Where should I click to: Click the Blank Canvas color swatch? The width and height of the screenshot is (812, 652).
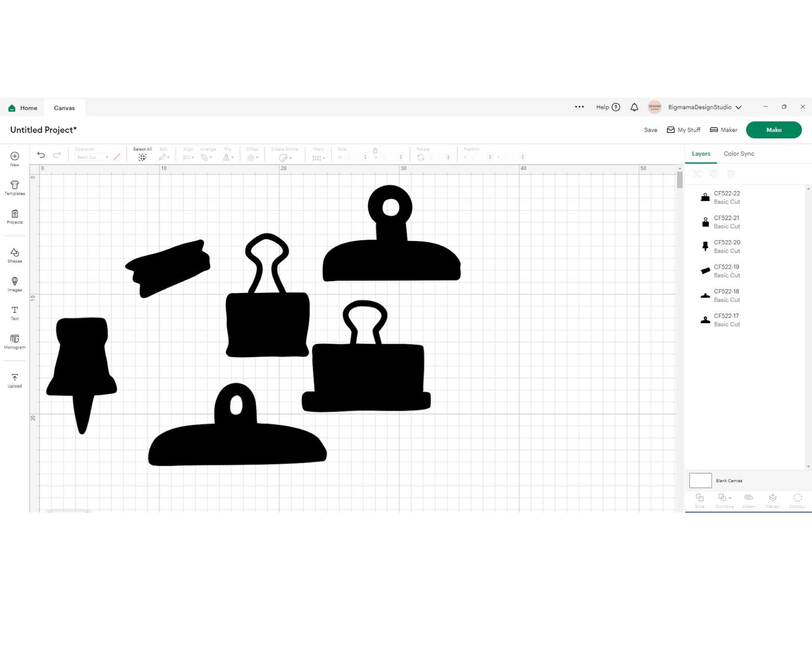click(701, 480)
